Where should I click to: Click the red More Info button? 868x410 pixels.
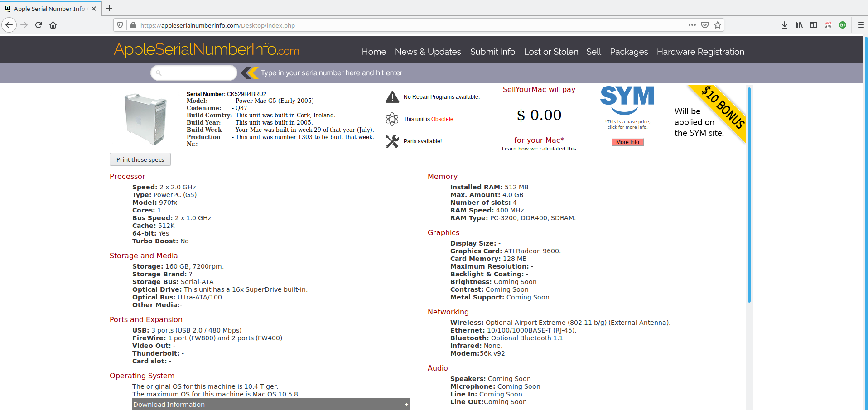coord(627,142)
